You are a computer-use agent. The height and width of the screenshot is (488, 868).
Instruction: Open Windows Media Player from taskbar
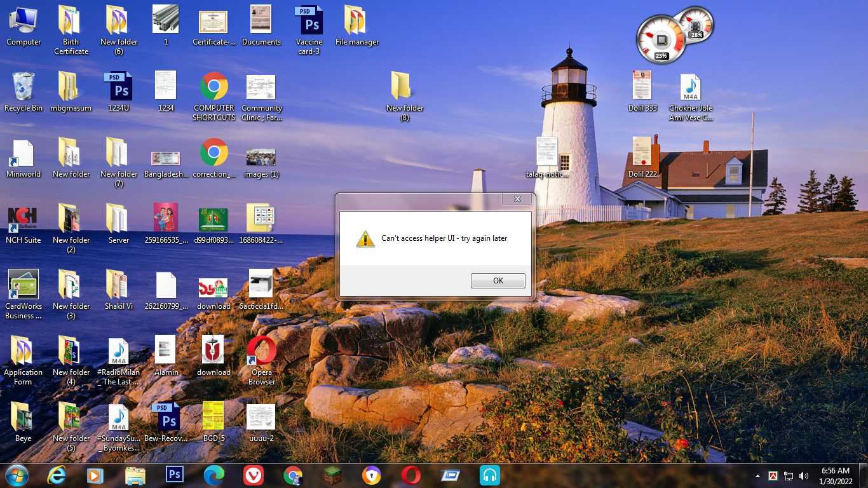(x=95, y=475)
